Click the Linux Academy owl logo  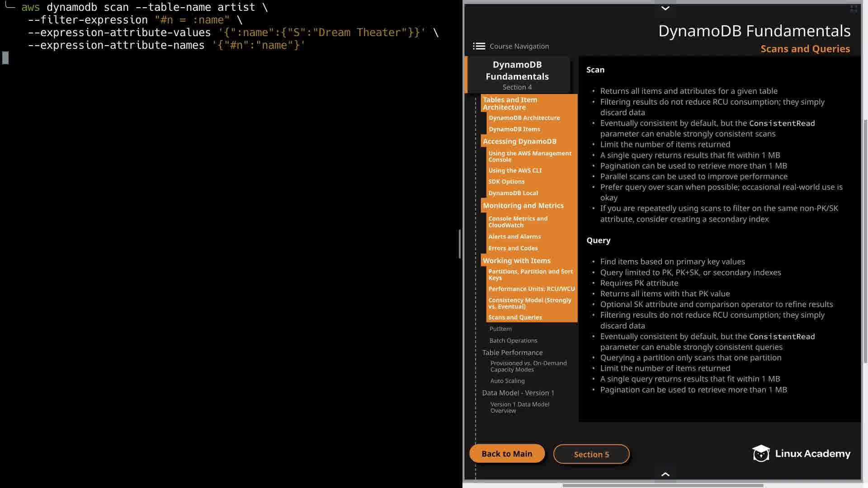click(x=761, y=453)
